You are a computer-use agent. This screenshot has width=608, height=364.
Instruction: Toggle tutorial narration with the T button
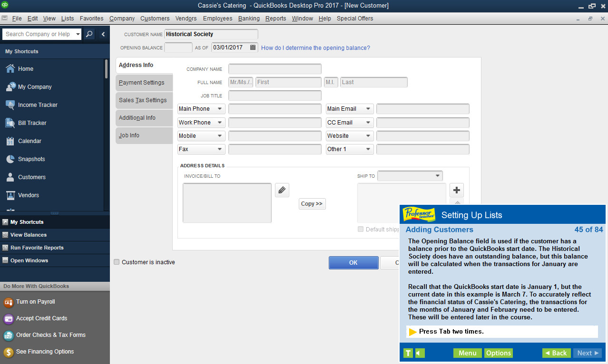408,353
